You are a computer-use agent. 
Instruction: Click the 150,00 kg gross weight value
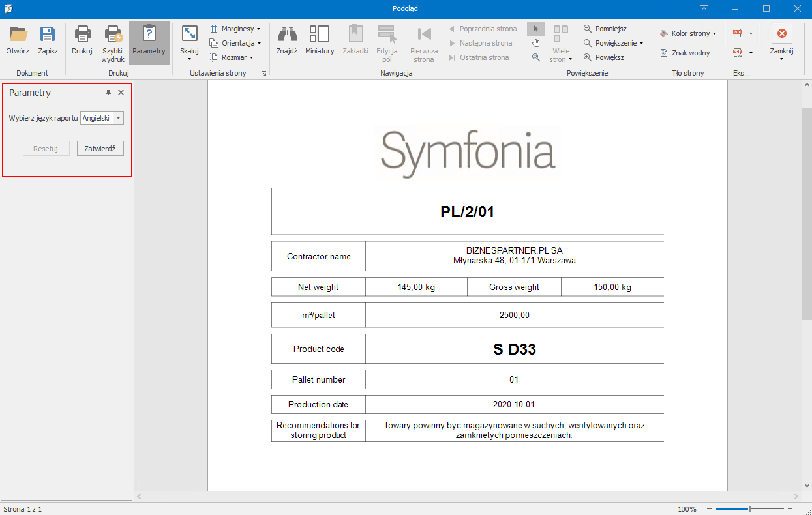(612, 287)
